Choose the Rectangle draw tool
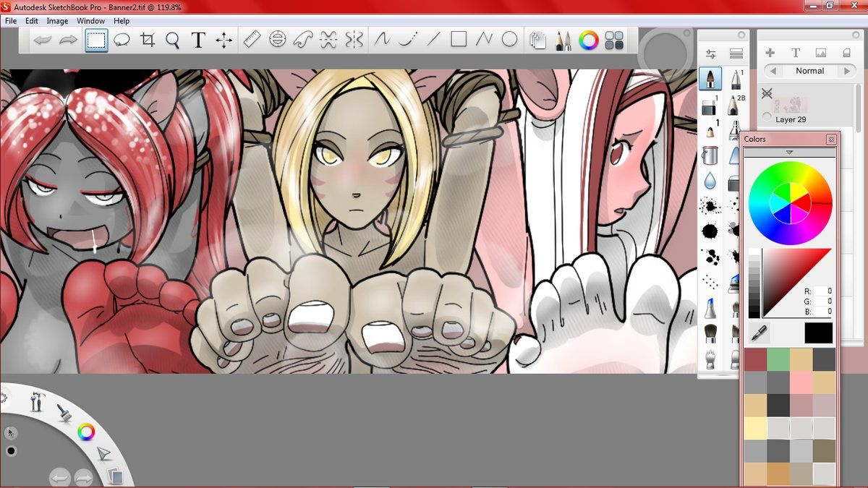 459,39
